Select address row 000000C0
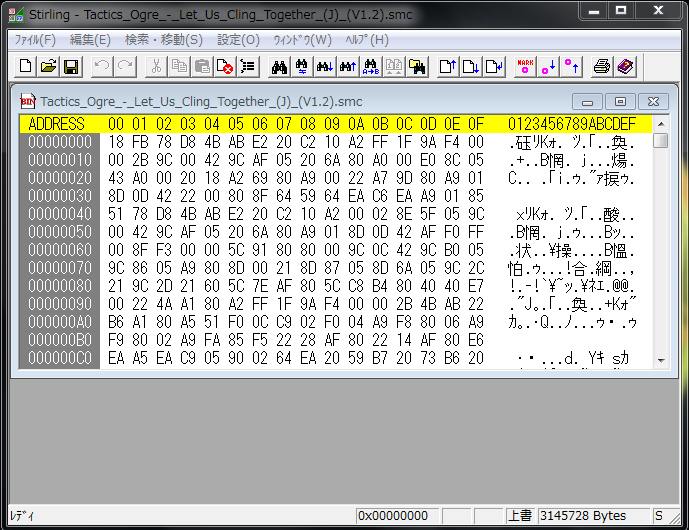This screenshot has width=689, height=530. [60, 358]
